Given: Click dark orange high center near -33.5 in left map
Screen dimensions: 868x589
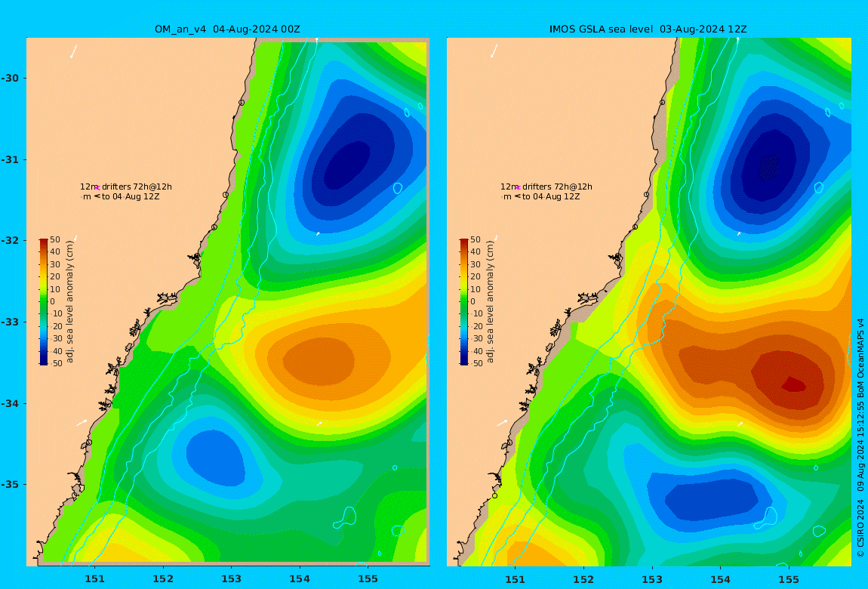Looking at the screenshot, I should pos(319,361).
